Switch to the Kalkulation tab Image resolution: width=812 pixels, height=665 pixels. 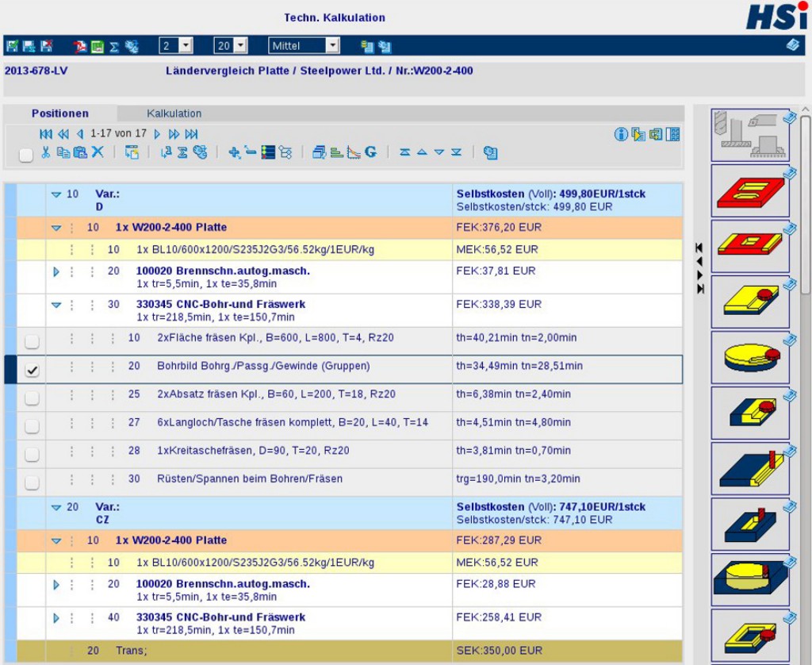point(174,113)
